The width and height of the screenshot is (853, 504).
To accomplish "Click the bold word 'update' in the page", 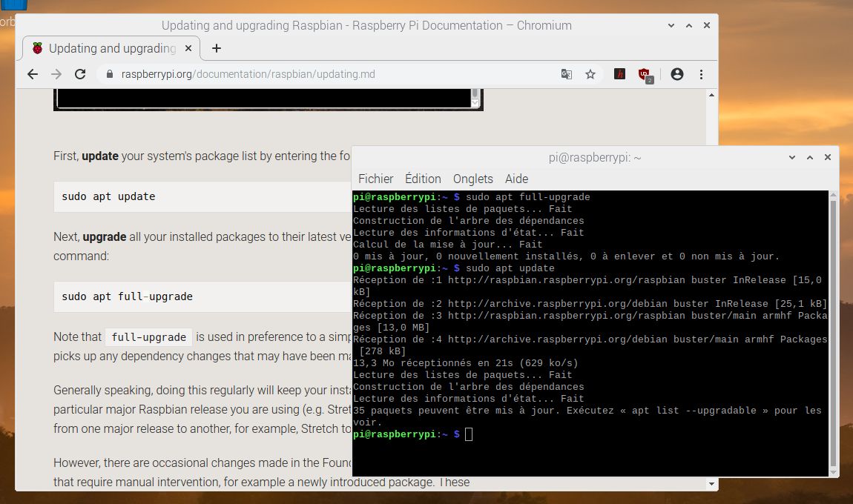I will pyautogui.click(x=100, y=156).
